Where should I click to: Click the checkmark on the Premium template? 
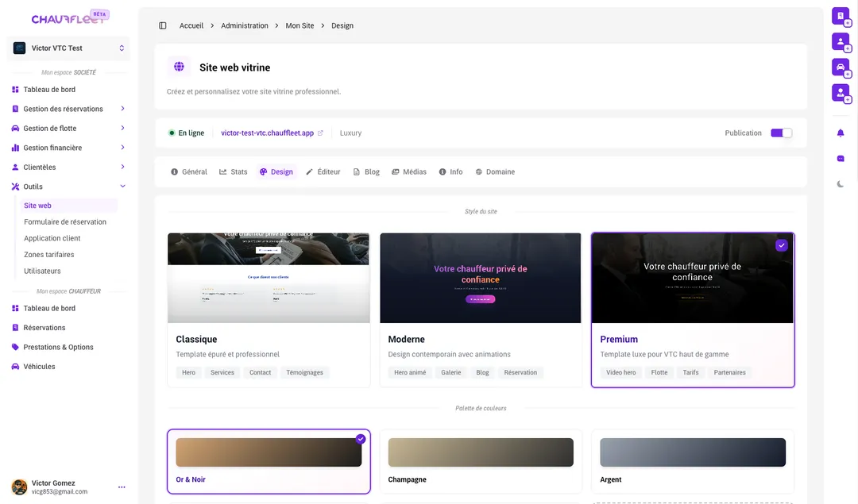782,245
